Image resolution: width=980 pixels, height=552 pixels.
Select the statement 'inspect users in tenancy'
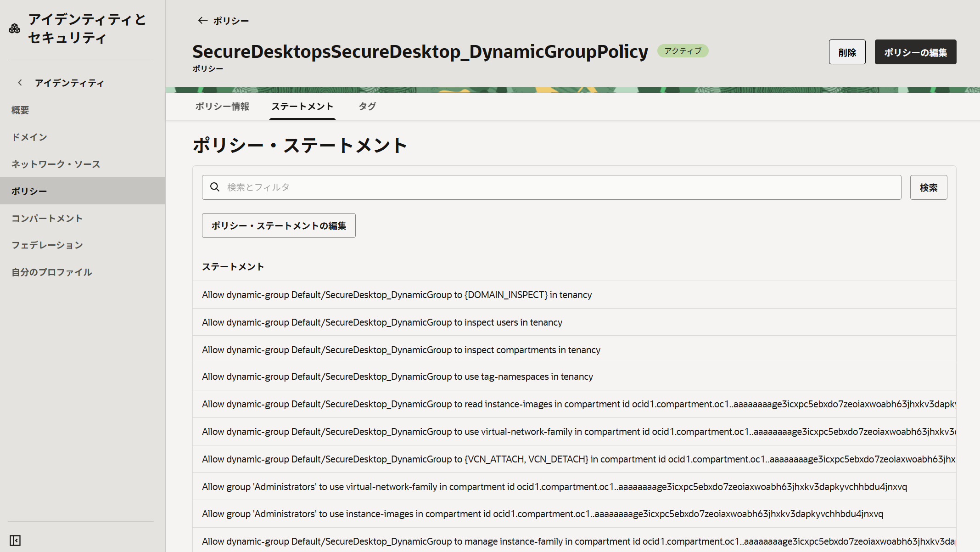click(382, 322)
